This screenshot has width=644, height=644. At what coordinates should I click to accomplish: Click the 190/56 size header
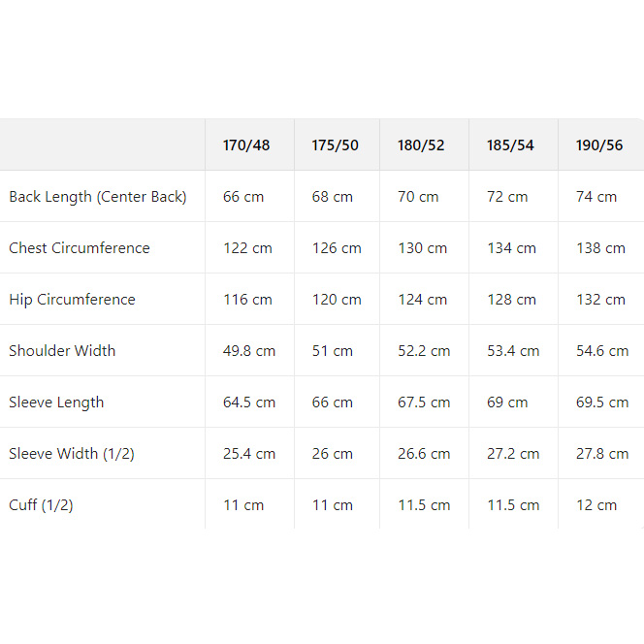[x=599, y=145]
